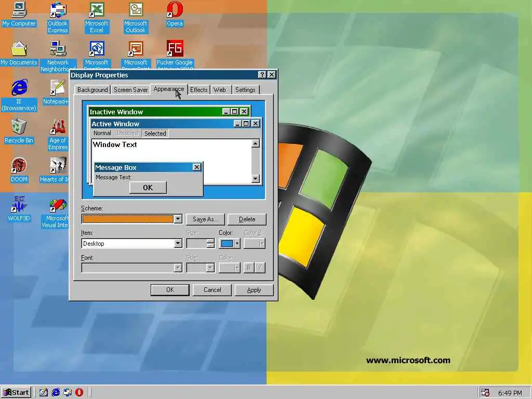Launch Internet Explorer from the quick launch bar
The width and height of the screenshot is (532, 399).
[56, 393]
